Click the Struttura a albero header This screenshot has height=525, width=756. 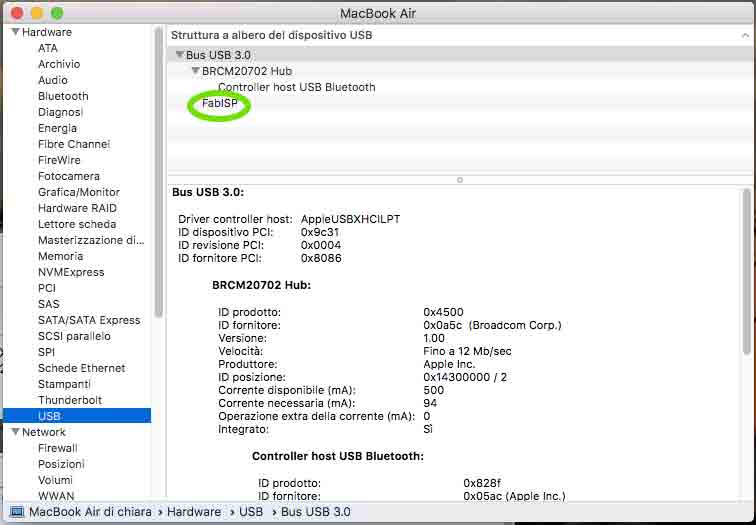271,35
